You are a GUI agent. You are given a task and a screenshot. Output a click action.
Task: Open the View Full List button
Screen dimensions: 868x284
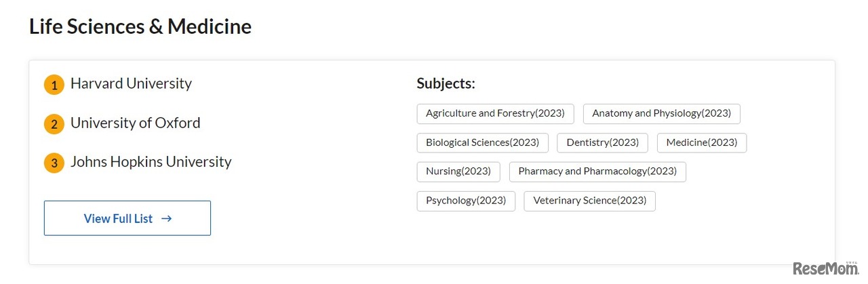(127, 218)
